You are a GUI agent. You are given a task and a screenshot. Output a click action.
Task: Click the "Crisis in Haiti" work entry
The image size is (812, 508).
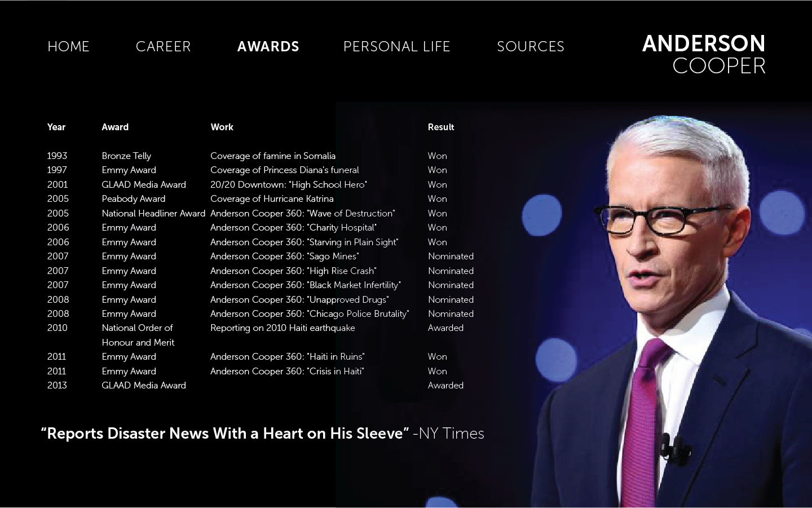point(288,371)
